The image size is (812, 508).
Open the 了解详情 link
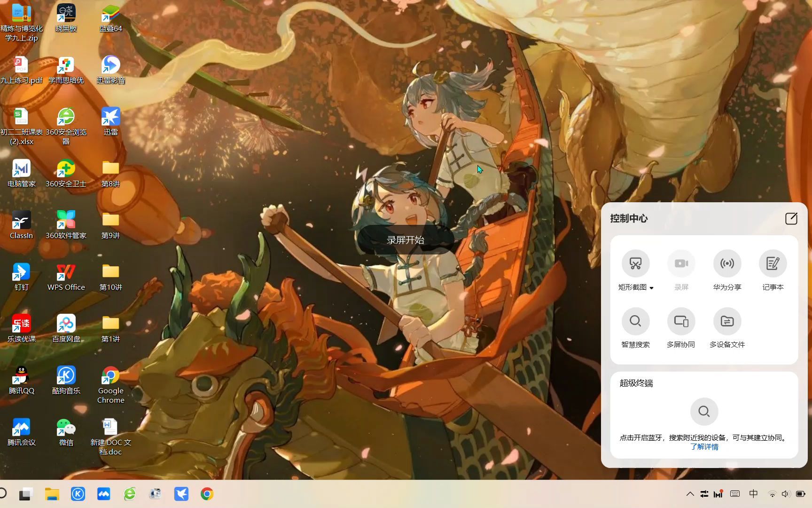point(704,447)
